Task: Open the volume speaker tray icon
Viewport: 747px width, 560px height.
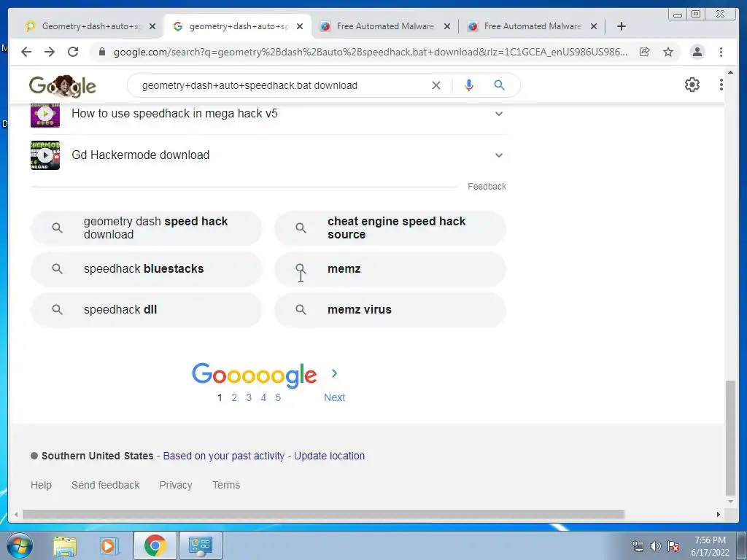Action: (x=656, y=546)
